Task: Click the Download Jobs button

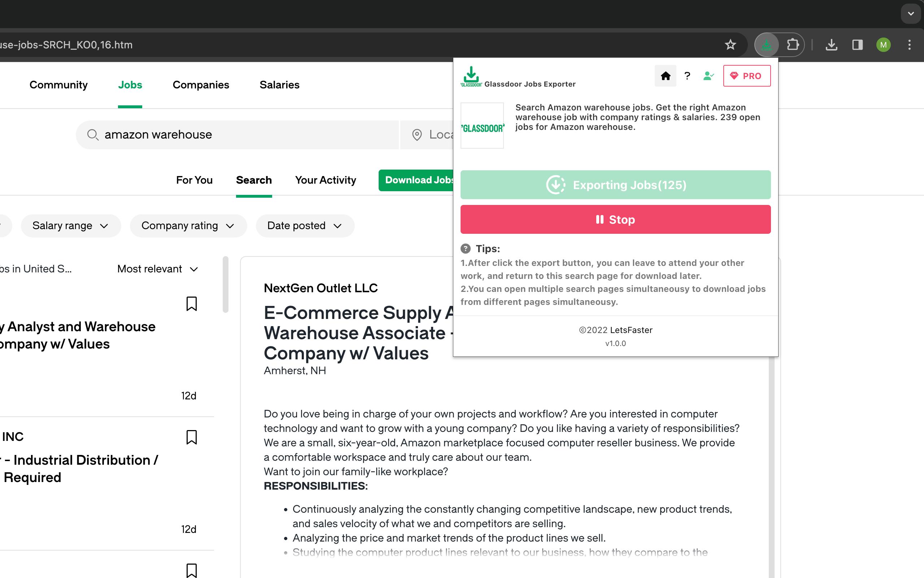Action: tap(416, 180)
